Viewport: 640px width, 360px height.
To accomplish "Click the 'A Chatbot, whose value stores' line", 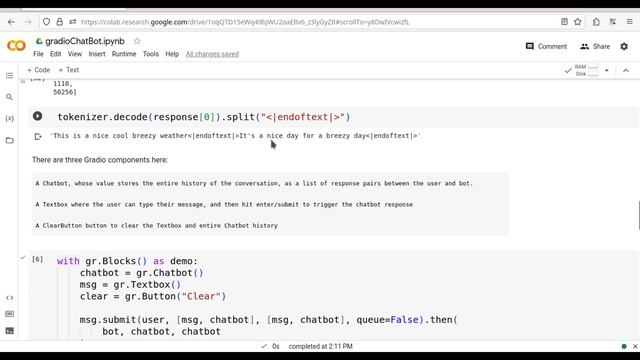I will 254,183.
